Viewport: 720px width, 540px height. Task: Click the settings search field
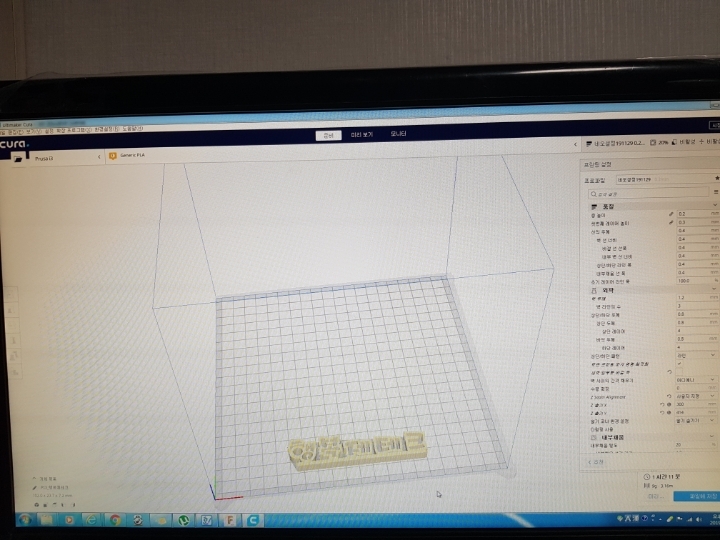point(648,193)
